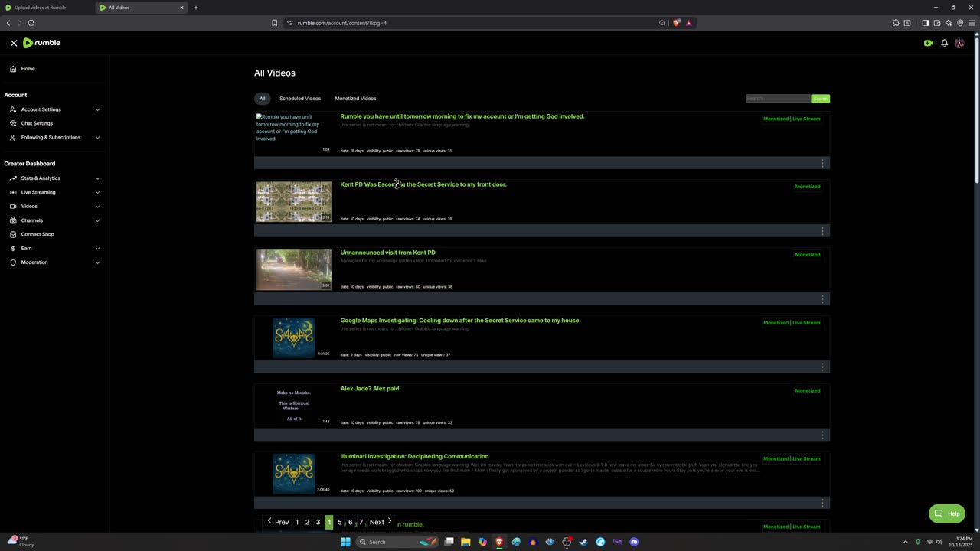Open the Unannounced visit video thumbnail

(294, 270)
